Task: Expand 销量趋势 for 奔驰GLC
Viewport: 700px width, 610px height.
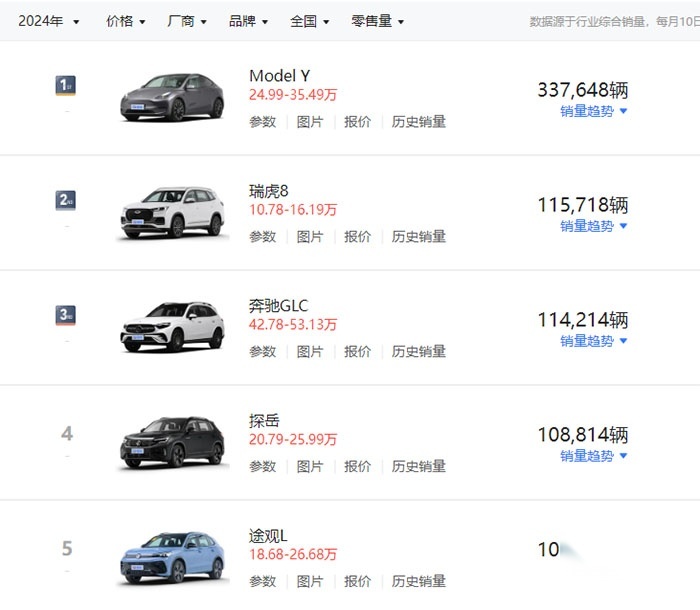Action: (594, 341)
